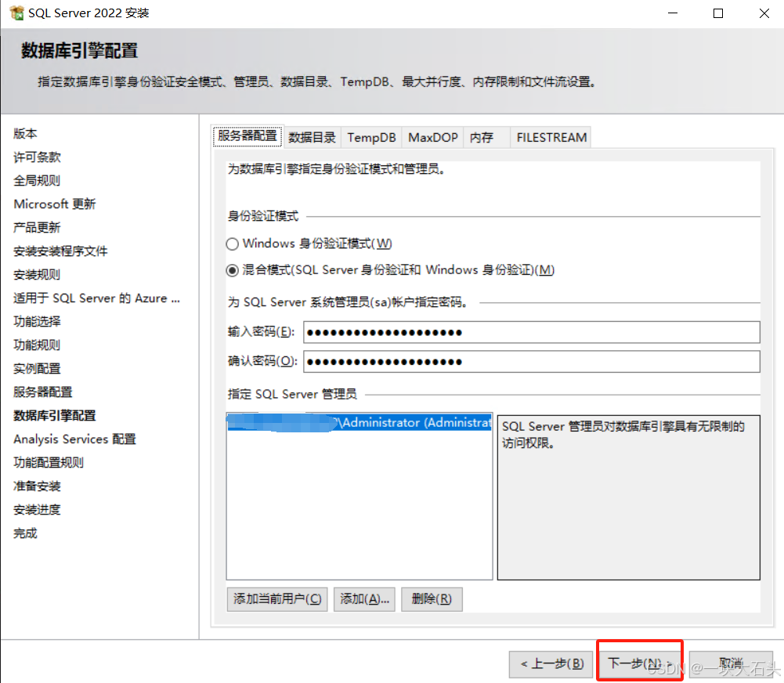Viewport: 784px width, 683px height.
Task: Click the 确认密码 confirm password field
Action: click(532, 362)
